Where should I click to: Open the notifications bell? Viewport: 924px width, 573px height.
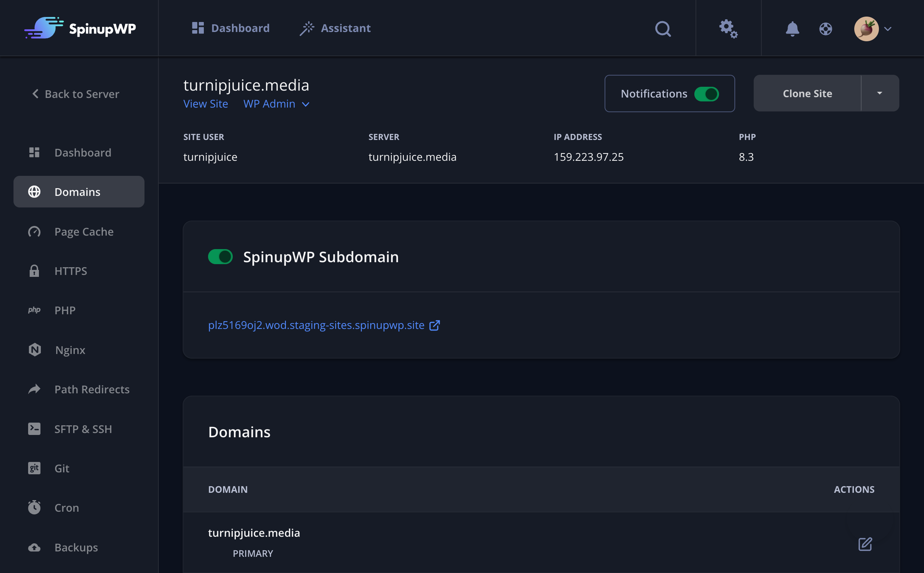click(x=792, y=29)
